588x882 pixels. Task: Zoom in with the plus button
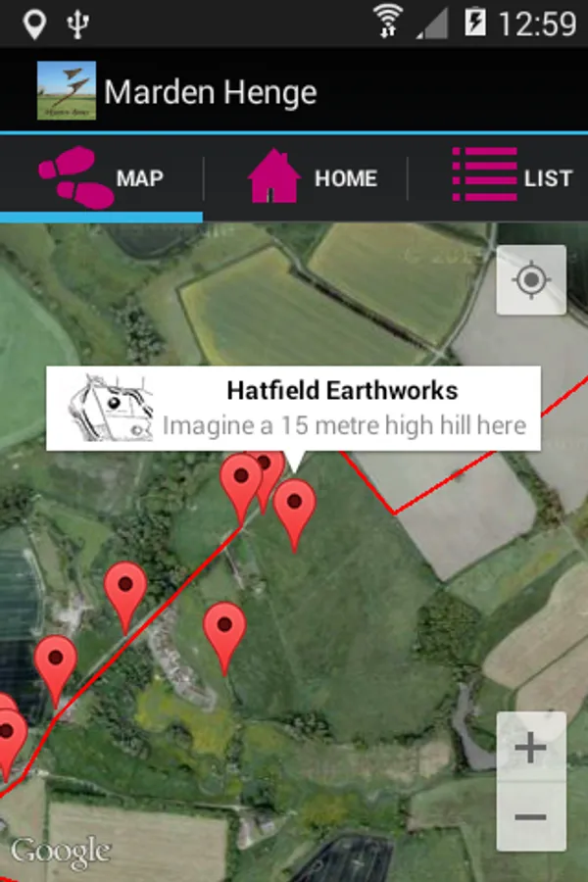tap(531, 747)
